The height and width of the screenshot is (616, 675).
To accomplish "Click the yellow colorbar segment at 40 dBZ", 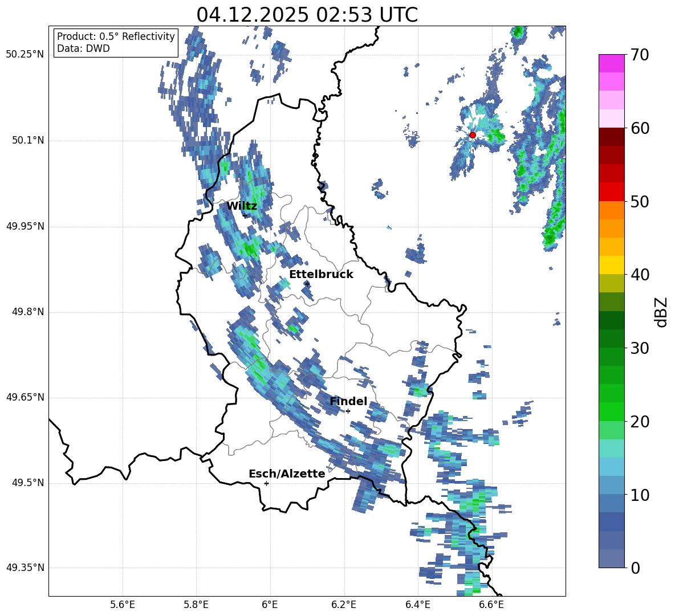I will pos(611,265).
